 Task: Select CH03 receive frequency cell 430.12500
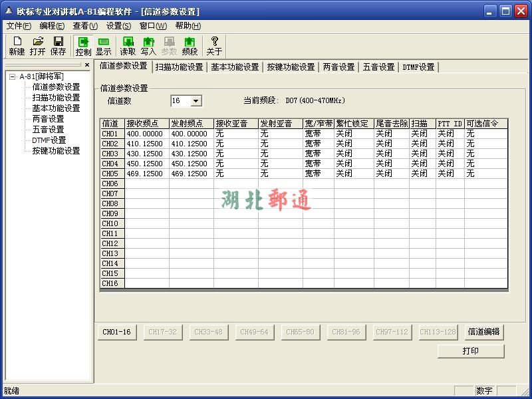[146, 154]
